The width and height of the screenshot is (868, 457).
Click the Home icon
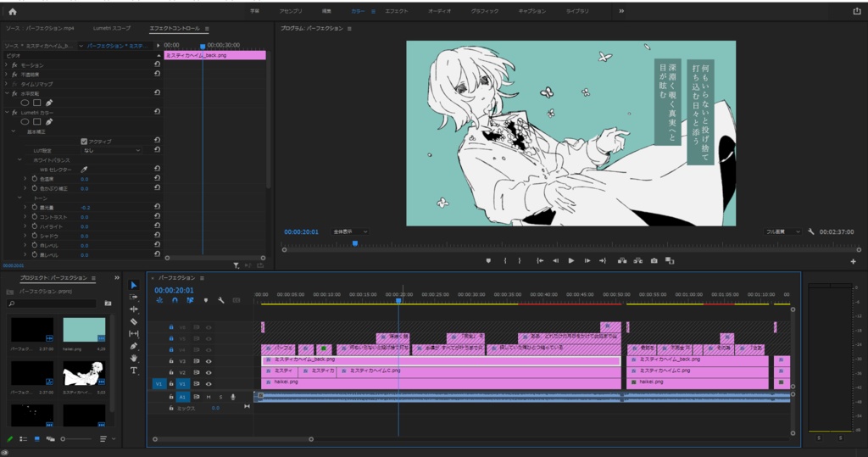(x=13, y=11)
